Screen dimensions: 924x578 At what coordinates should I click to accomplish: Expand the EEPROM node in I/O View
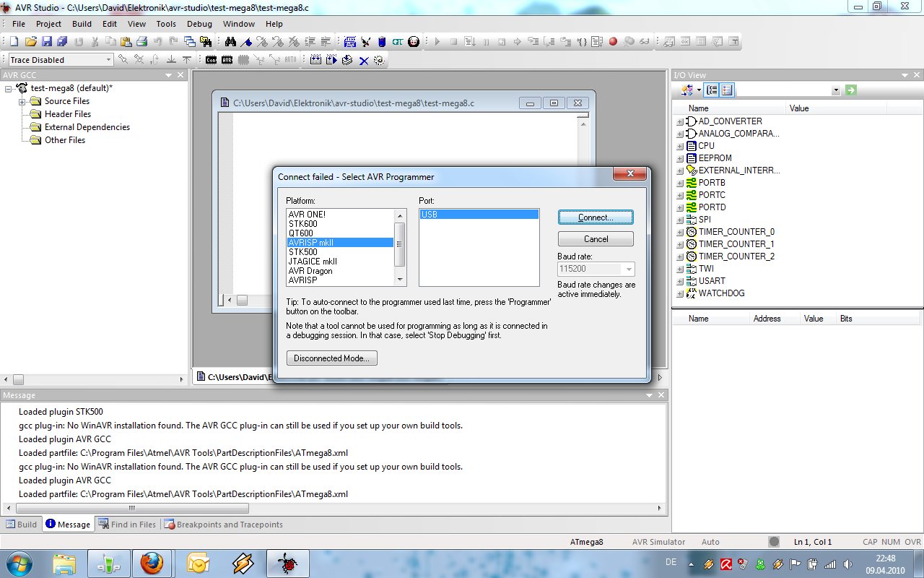(x=679, y=158)
